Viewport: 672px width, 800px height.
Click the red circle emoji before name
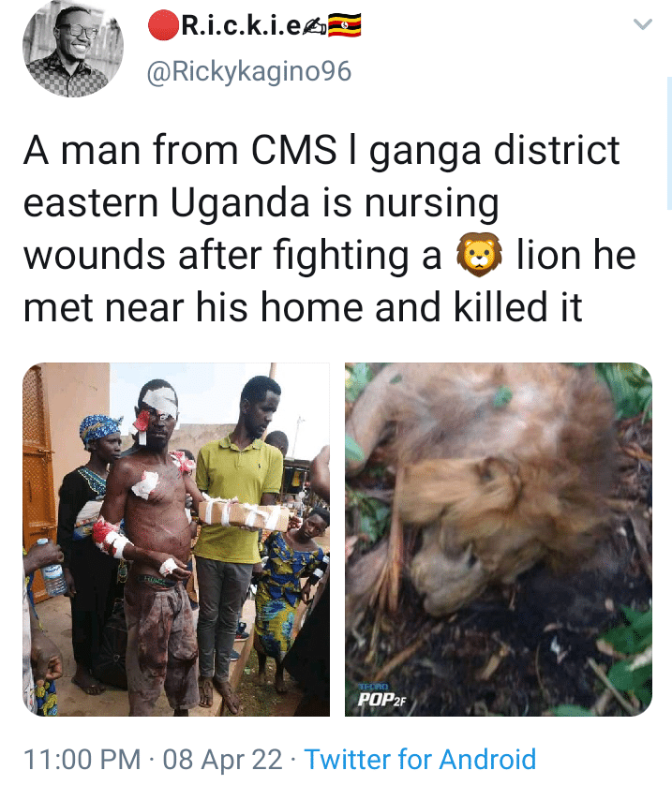pyautogui.click(x=163, y=26)
